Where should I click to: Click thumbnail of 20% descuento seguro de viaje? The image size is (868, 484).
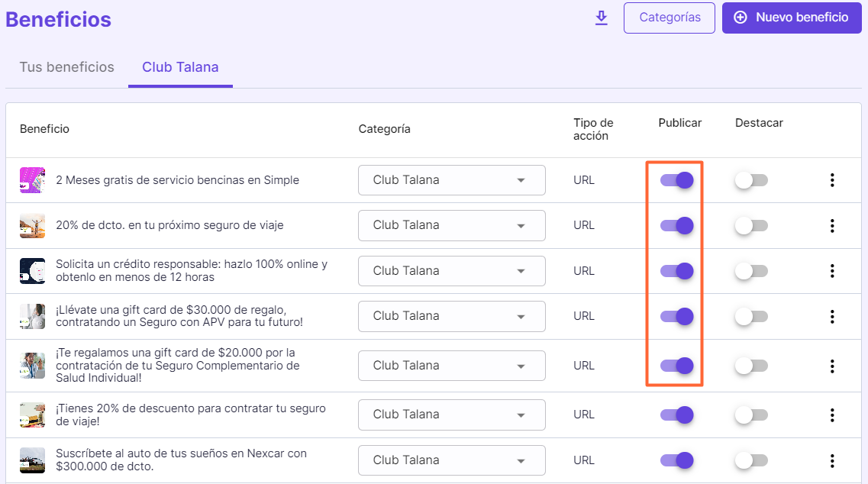pos(32,415)
